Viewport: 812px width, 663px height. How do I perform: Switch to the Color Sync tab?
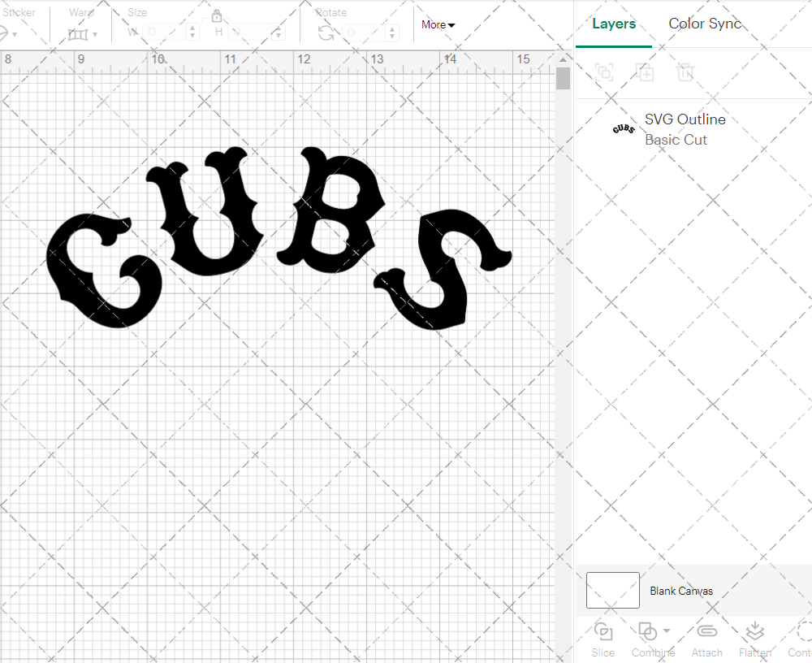pos(705,24)
